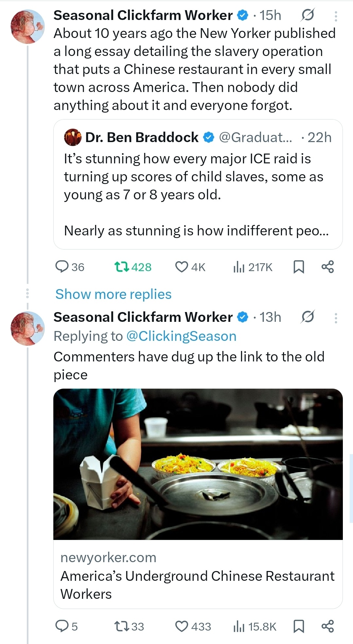Bookmark the tweet with the article link

click(x=298, y=626)
